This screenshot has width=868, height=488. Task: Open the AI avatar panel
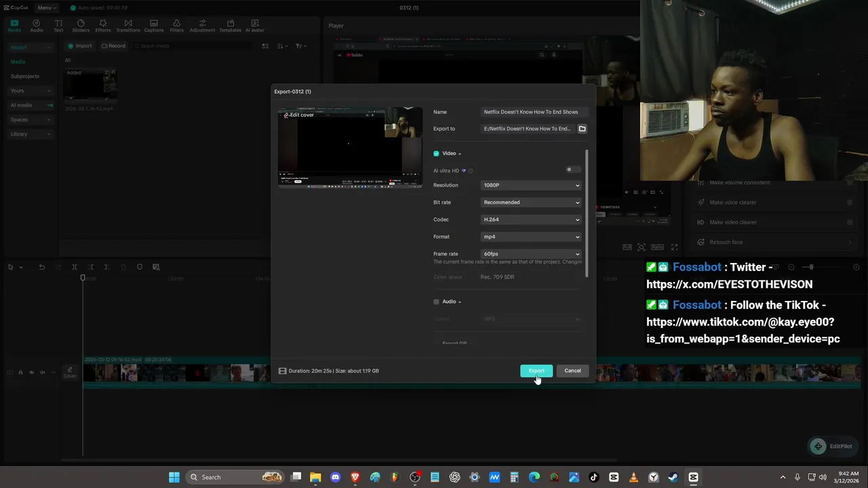pos(255,26)
